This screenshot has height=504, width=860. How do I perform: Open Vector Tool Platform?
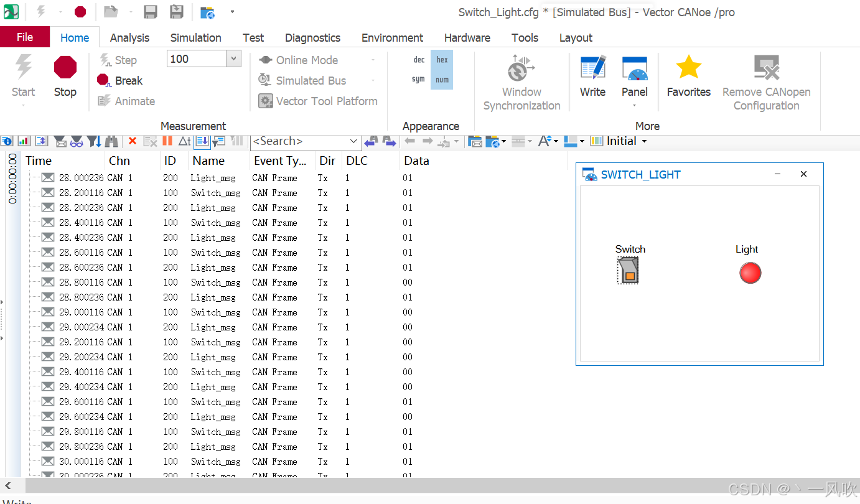point(319,101)
